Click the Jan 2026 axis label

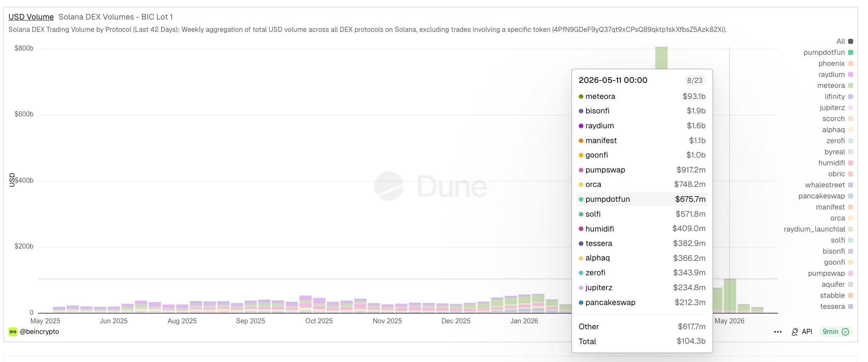(x=524, y=321)
